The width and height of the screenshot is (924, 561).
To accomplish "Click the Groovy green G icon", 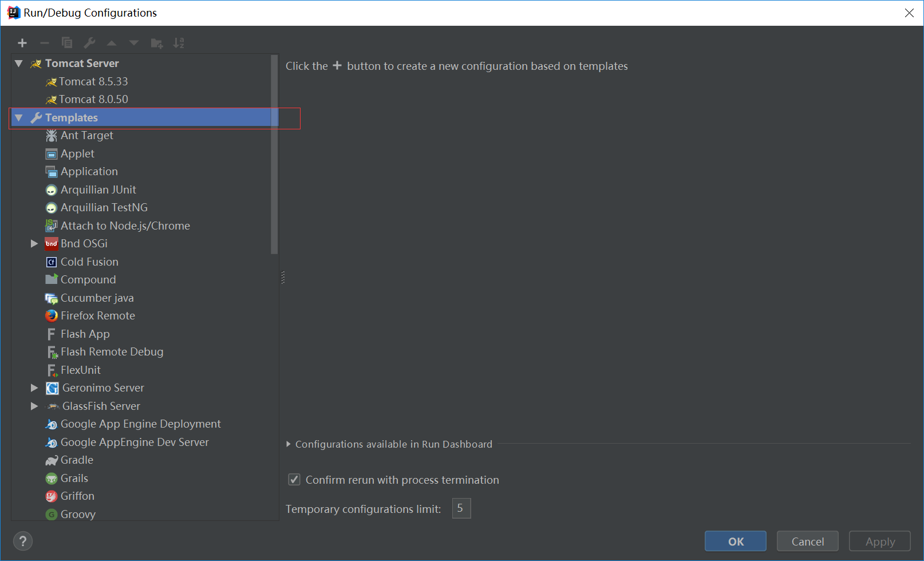I will [x=52, y=515].
